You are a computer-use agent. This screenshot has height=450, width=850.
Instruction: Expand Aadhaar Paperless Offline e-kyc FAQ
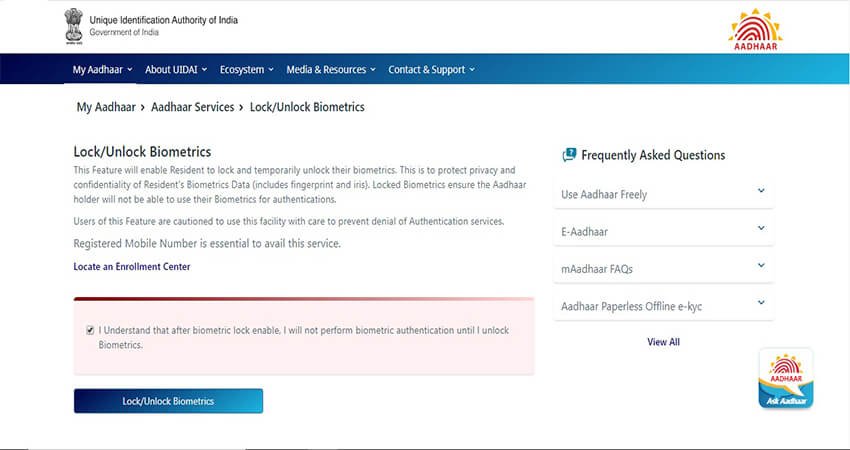pos(664,305)
